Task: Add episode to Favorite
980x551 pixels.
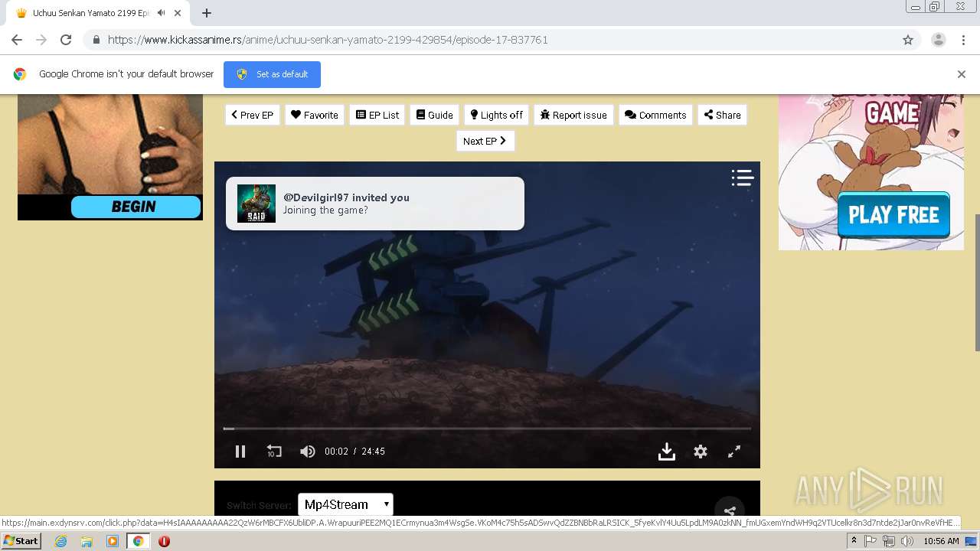Action: (315, 115)
